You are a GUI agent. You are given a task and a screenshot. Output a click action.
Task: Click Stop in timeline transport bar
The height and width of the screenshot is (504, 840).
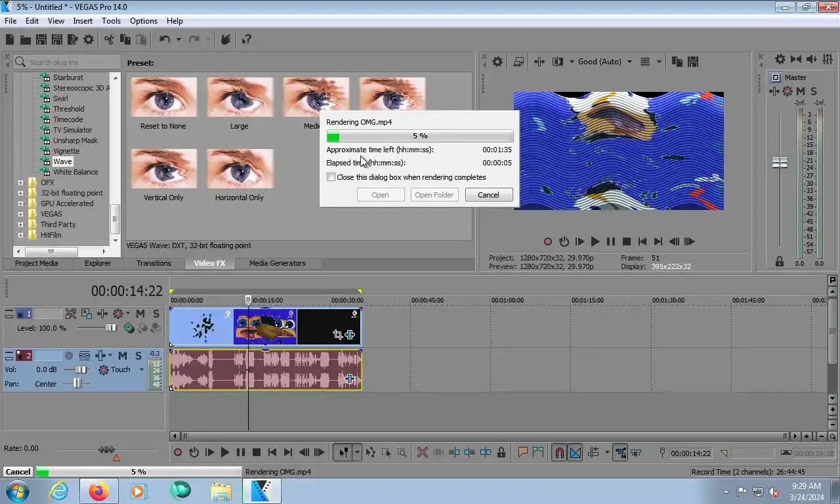257,452
